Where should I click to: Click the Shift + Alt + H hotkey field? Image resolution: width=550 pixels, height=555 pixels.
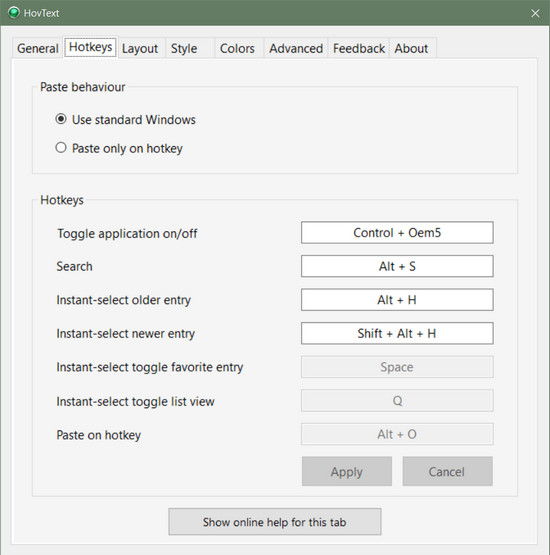[397, 333]
